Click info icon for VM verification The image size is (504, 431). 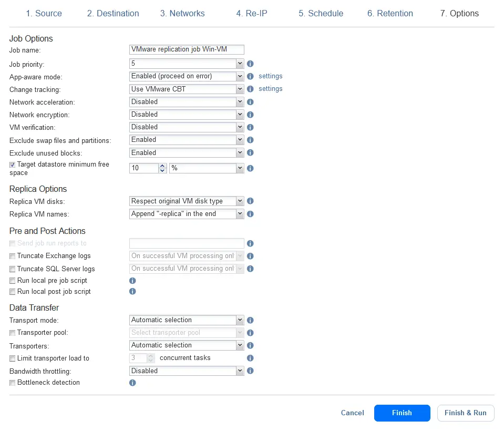click(x=250, y=127)
